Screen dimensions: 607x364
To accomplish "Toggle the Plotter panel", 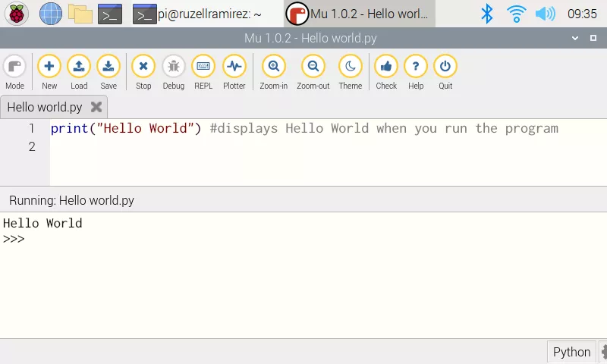I will 234,73.
